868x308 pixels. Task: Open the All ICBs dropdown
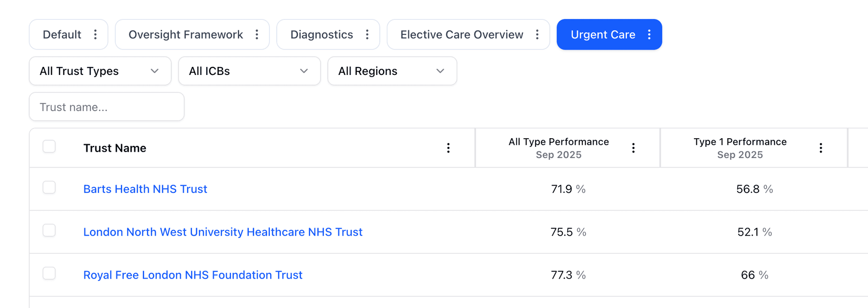[x=249, y=71]
